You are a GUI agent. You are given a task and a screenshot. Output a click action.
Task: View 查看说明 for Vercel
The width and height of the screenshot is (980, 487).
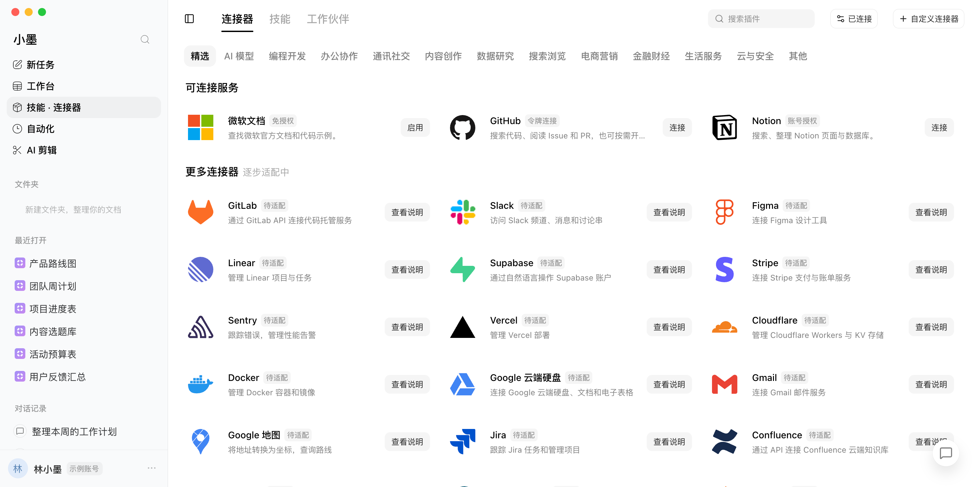[669, 327]
